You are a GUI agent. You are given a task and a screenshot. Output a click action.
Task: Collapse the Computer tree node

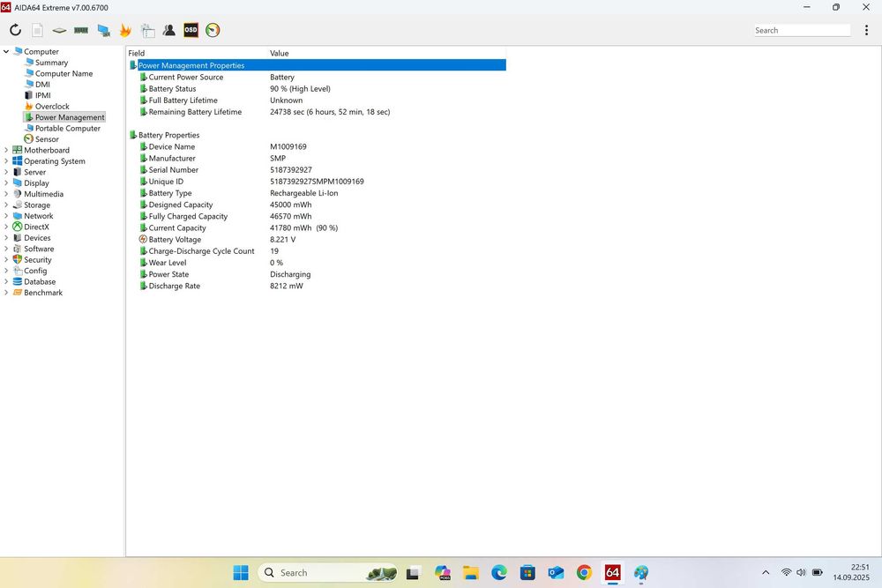pyautogui.click(x=6, y=51)
